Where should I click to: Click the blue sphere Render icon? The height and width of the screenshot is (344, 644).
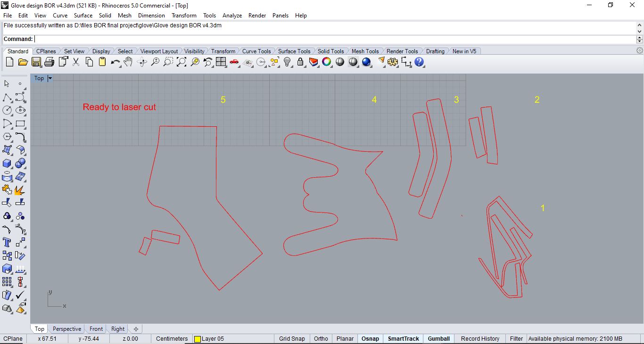366,62
